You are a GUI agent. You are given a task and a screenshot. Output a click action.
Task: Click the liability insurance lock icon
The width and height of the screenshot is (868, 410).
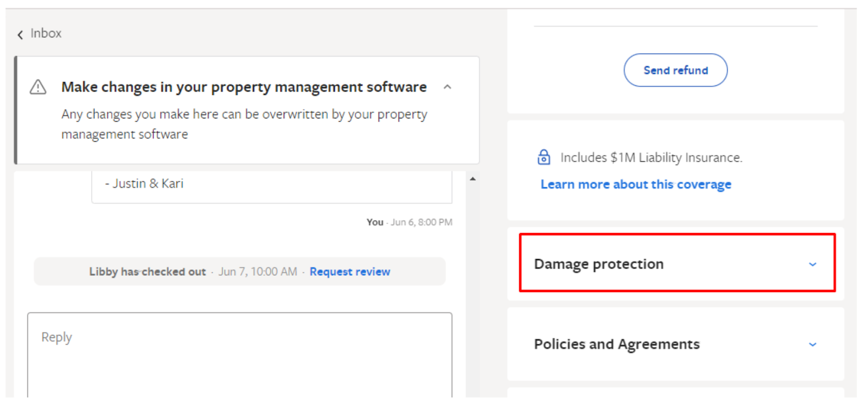[x=544, y=157]
